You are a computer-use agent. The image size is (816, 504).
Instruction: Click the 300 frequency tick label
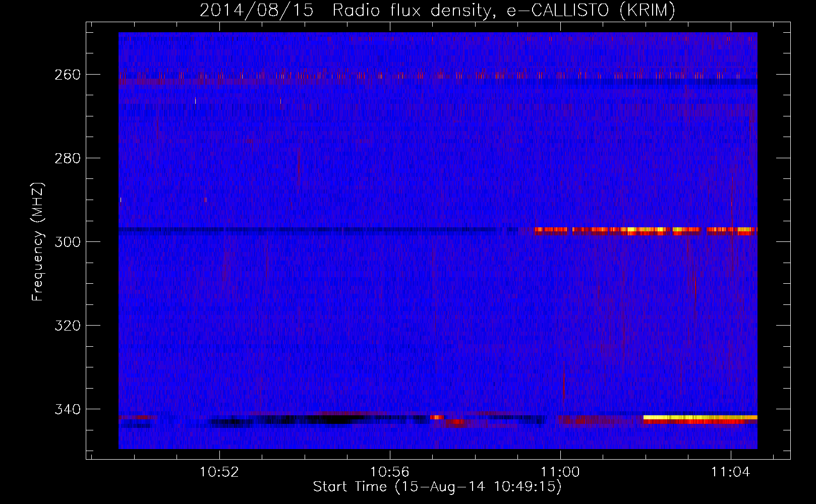pos(68,242)
